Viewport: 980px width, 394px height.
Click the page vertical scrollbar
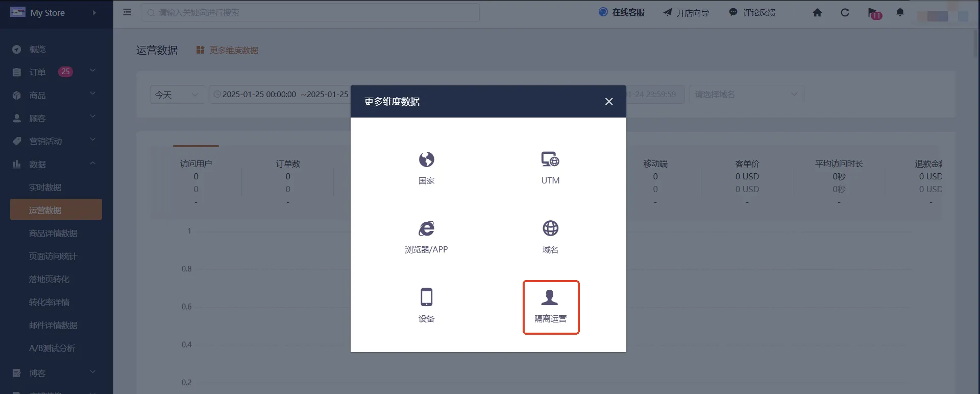point(976,43)
